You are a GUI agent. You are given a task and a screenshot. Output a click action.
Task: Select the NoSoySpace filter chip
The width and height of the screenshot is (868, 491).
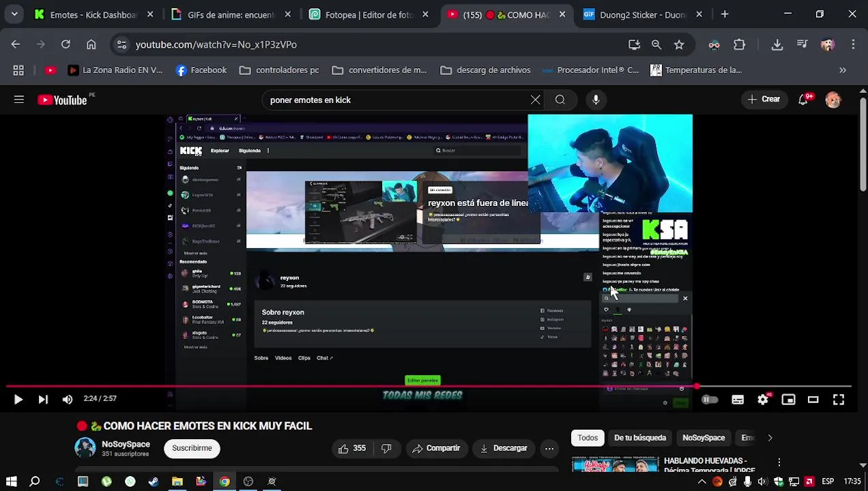[x=704, y=438]
